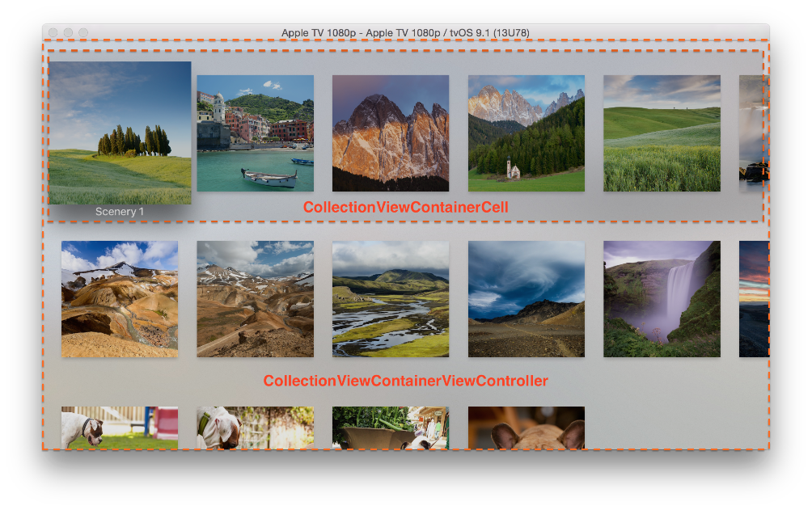Screen dimensions: 812x510
Task: Select the rolling green hills thumbnail
Action: (x=662, y=133)
